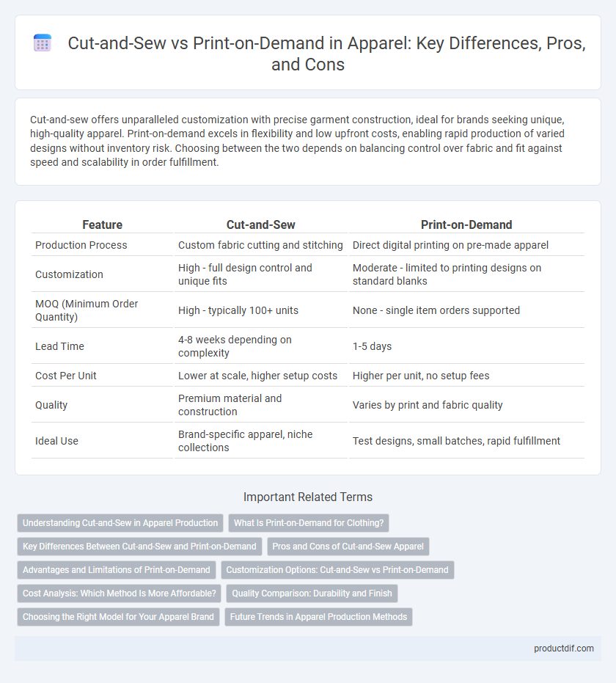
Task: Visit the productdif.com footer link
Action: [564, 649]
